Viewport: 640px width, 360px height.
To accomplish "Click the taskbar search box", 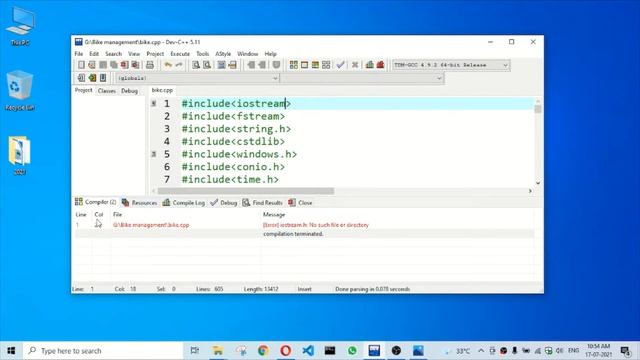I will [103, 351].
